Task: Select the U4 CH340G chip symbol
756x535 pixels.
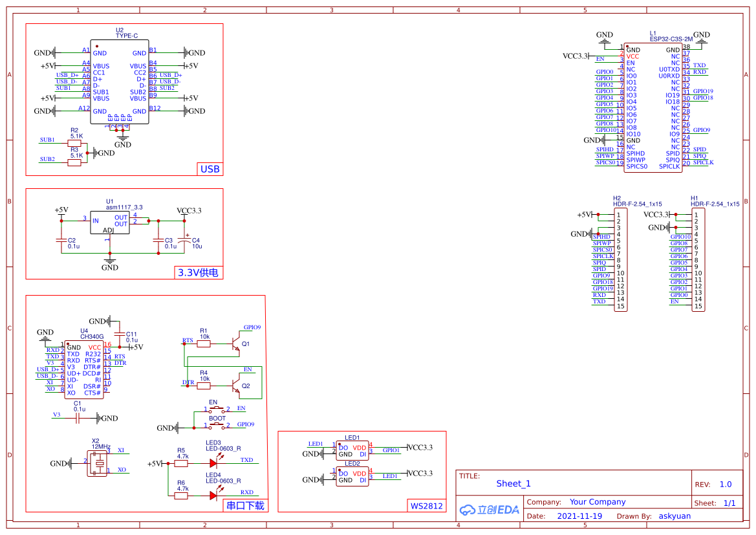Action: pos(84,370)
